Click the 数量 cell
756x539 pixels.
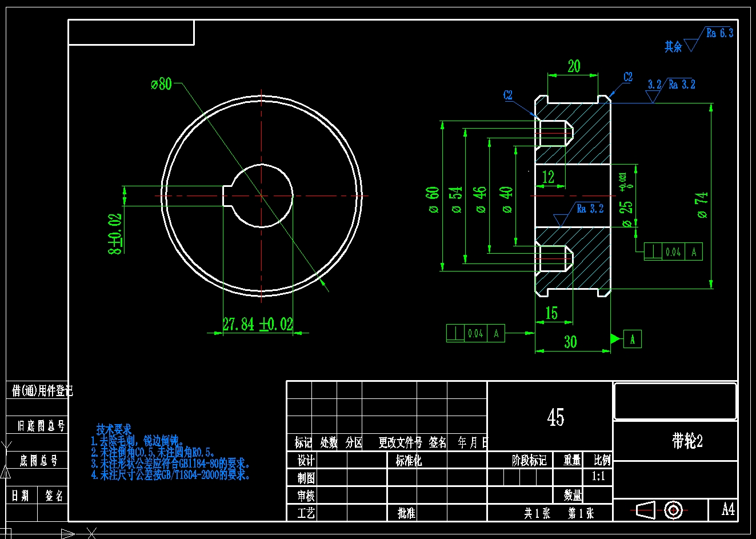click(573, 495)
